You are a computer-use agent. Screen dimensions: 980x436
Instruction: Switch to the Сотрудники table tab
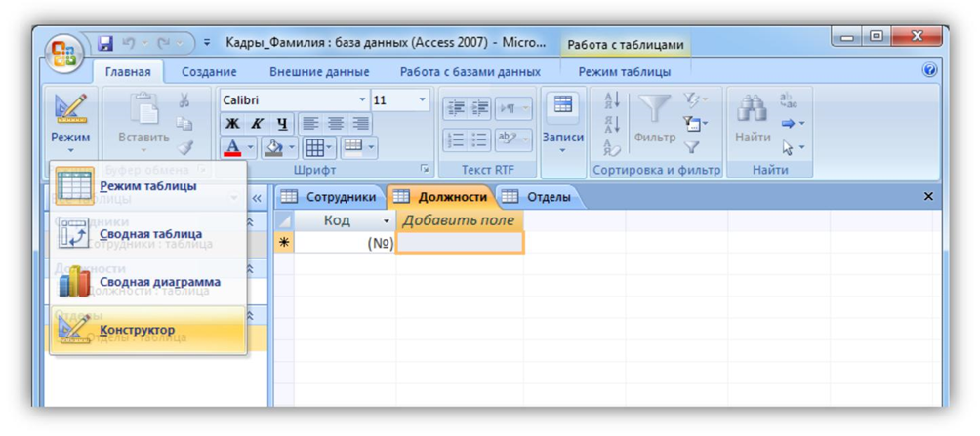[x=330, y=197]
